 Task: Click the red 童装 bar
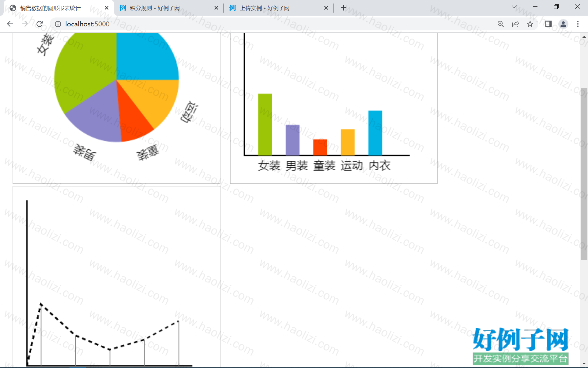320,147
